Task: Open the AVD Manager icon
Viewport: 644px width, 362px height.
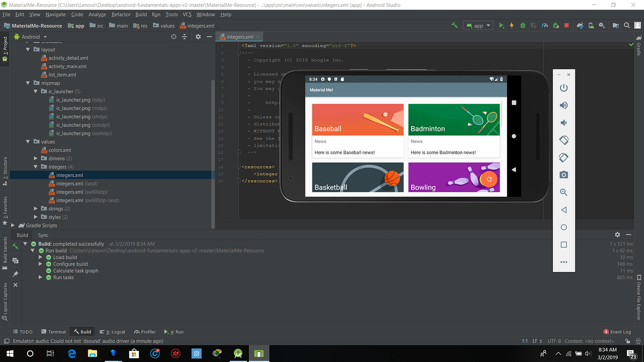Action: [591, 25]
